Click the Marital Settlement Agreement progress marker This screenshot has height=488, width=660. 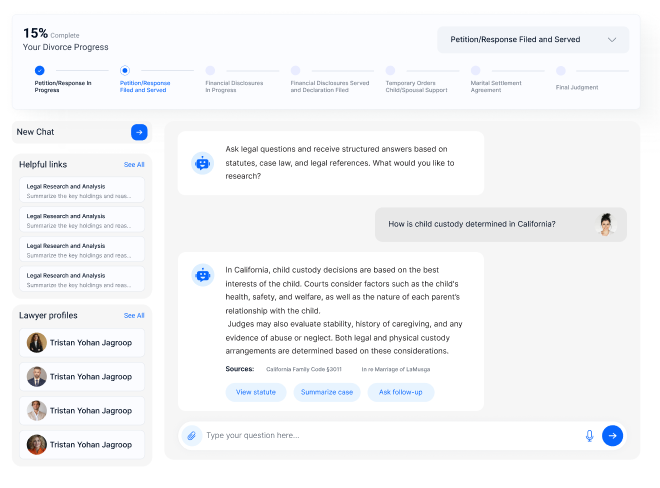tap(476, 71)
